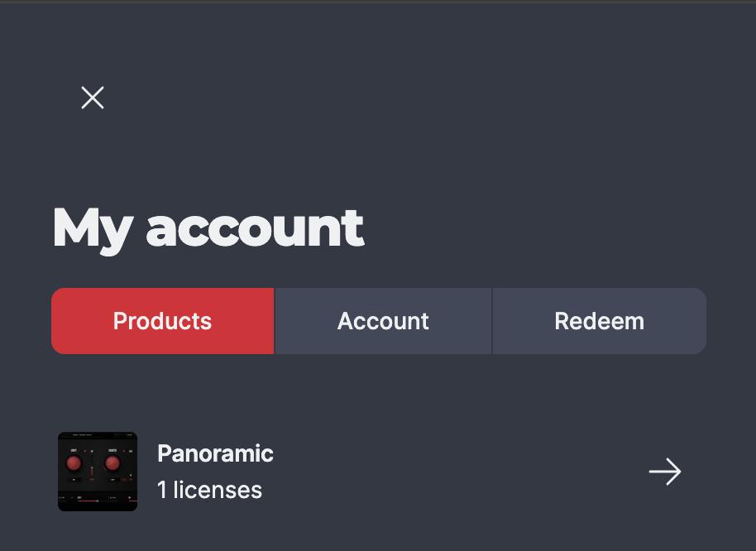Switch to the Account tab
Image resolution: width=756 pixels, height=551 pixels.
[383, 321]
